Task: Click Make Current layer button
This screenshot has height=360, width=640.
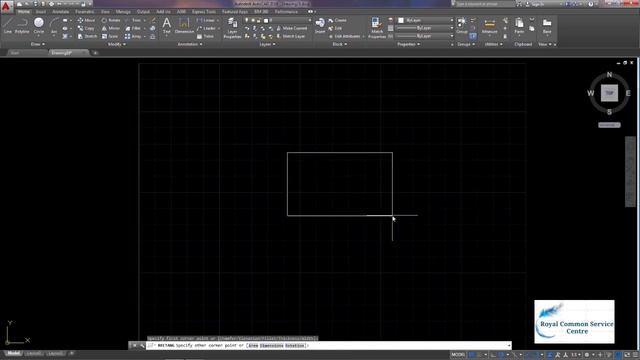Action: tap(292, 28)
